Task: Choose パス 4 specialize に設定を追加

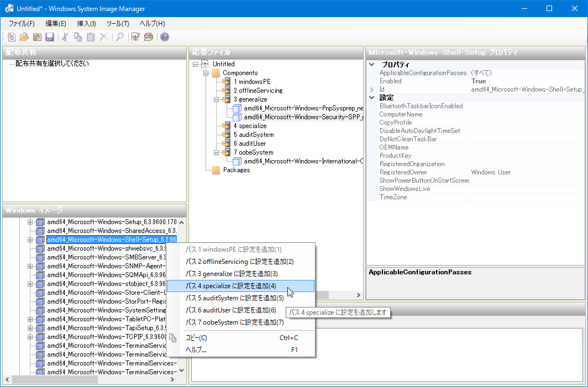Action: pos(240,286)
